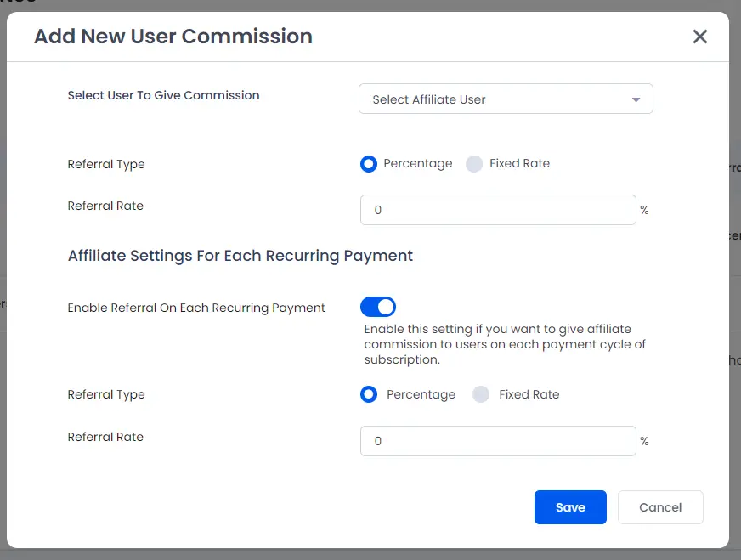Click the Add New User Commission title
This screenshot has height=560, width=741.
coord(173,37)
